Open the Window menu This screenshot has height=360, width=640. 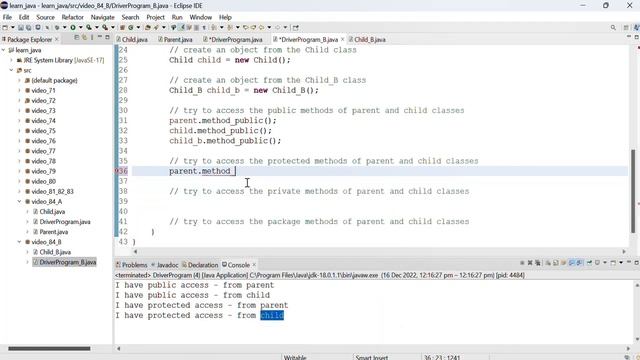coord(200,17)
